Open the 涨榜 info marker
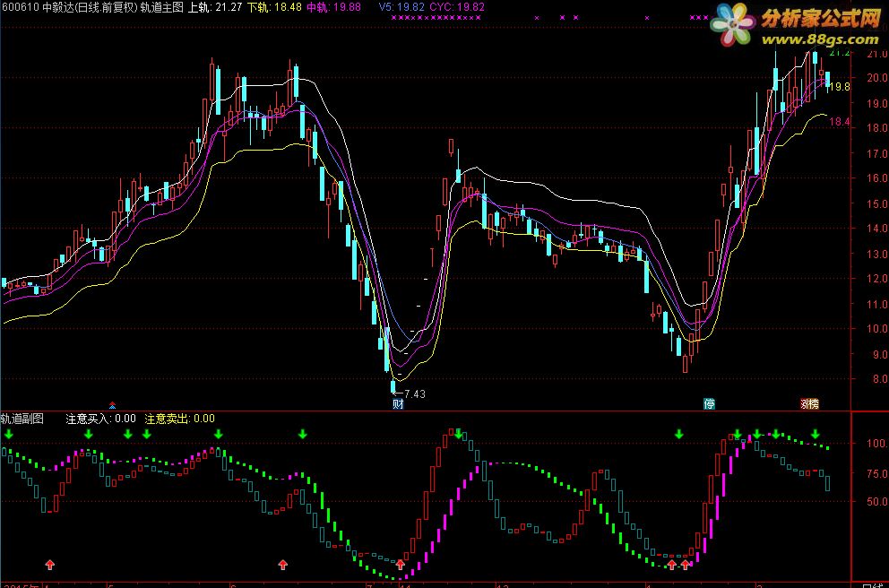 pyautogui.click(x=809, y=403)
